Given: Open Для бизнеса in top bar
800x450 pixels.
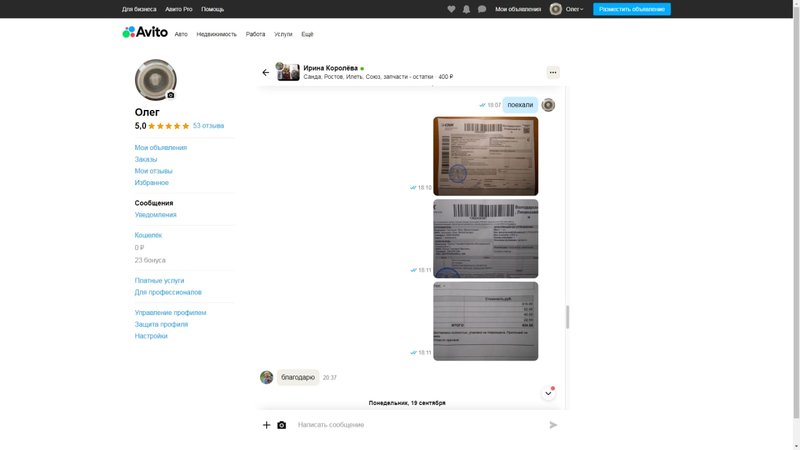Looking at the screenshot, I should (x=139, y=9).
